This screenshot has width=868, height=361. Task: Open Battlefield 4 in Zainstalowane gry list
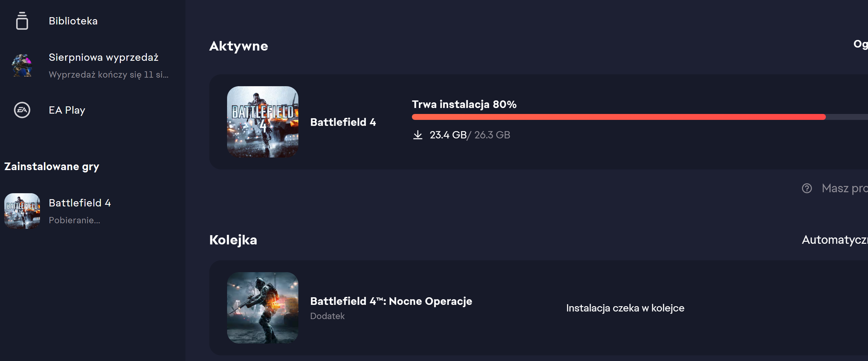[x=80, y=203]
